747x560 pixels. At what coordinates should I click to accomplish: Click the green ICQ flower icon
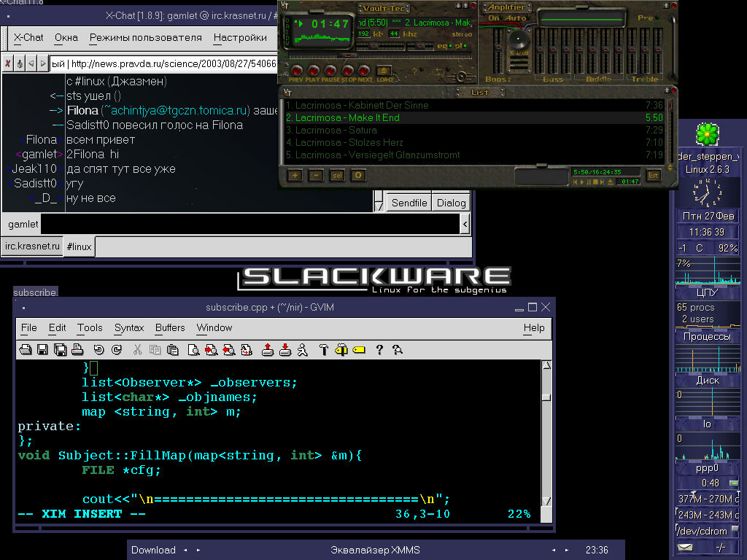(x=707, y=135)
